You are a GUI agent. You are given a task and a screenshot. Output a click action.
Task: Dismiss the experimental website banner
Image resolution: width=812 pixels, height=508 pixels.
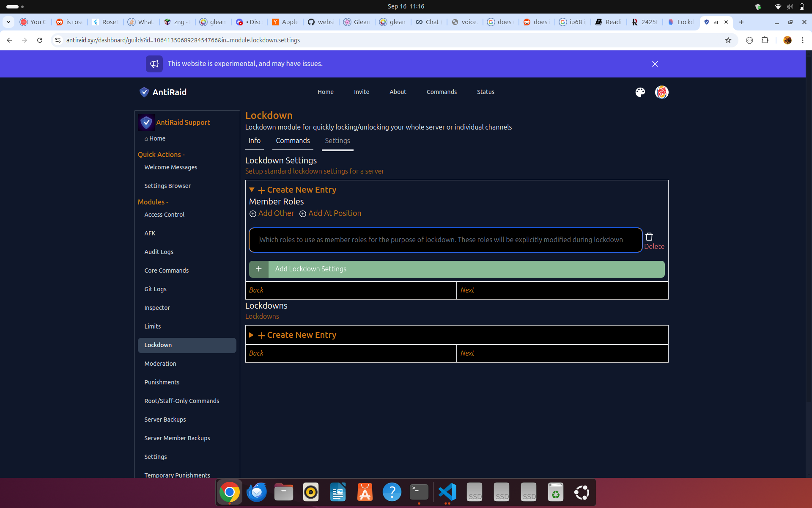coord(655,64)
